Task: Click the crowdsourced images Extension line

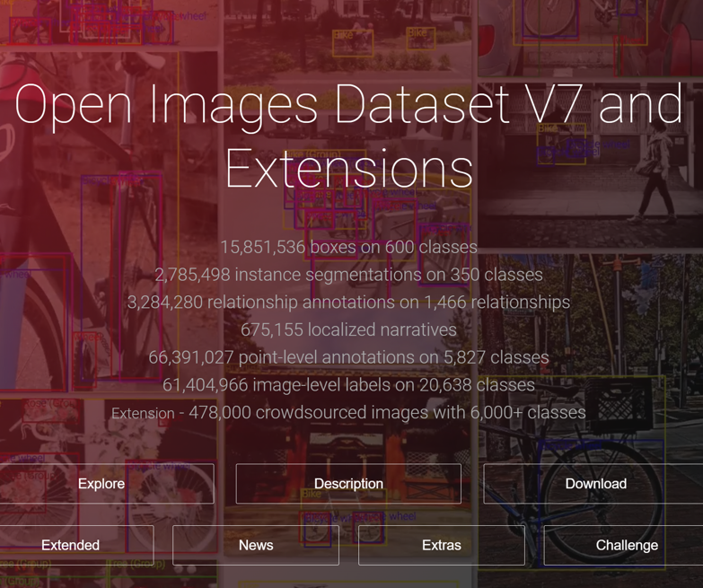Action: (x=348, y=413)
